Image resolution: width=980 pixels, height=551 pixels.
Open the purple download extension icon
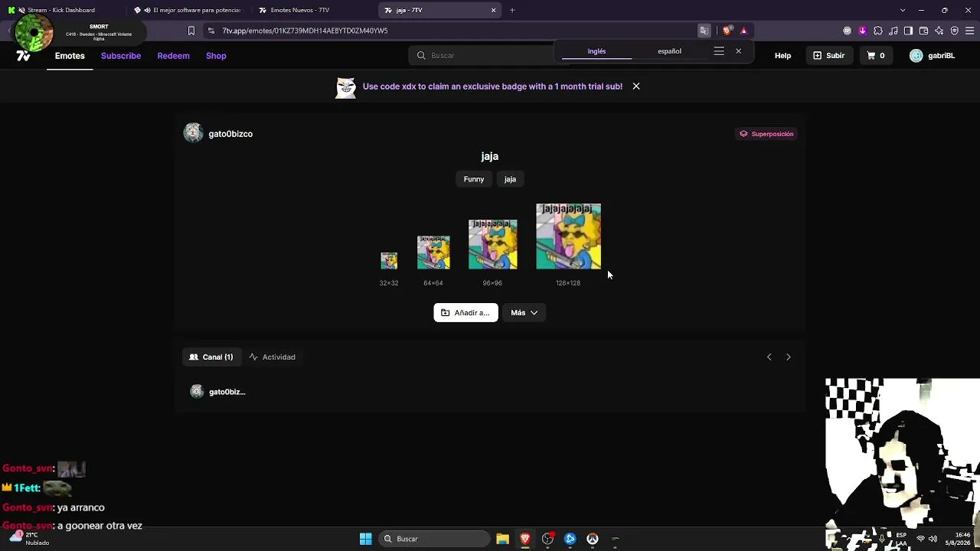coord(862,31)
